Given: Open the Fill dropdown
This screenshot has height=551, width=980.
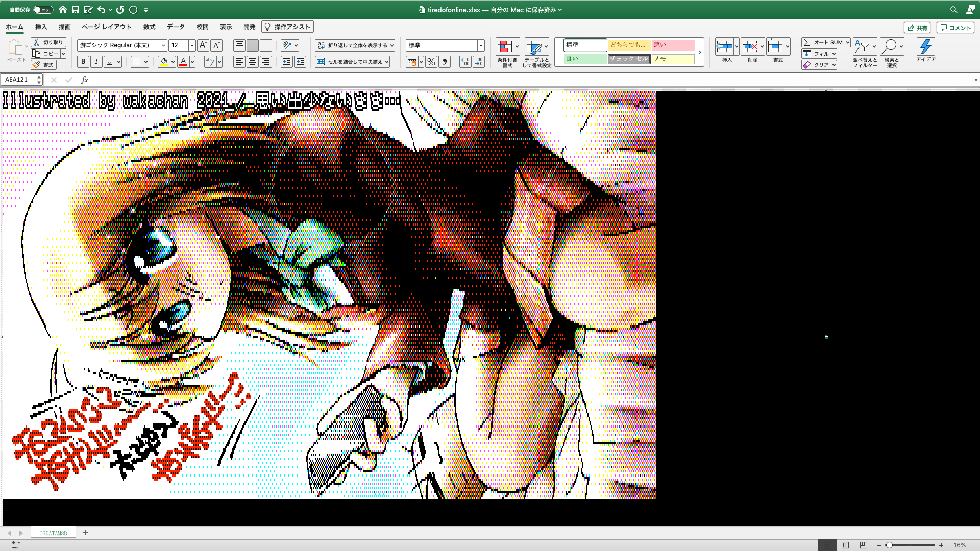Looking at the screenshot, I should [x=819, y=54].
